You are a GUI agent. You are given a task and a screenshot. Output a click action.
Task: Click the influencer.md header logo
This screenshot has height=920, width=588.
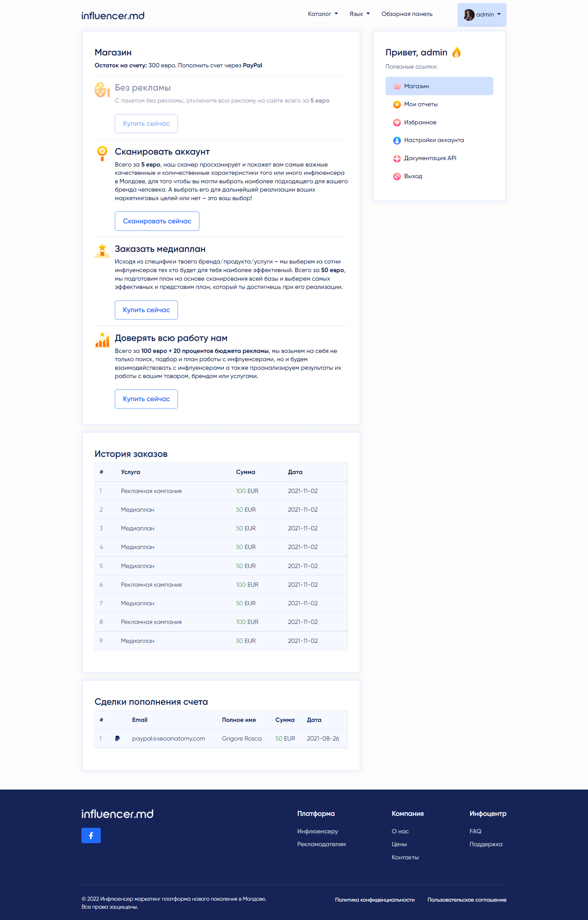(x=113, y=15)
